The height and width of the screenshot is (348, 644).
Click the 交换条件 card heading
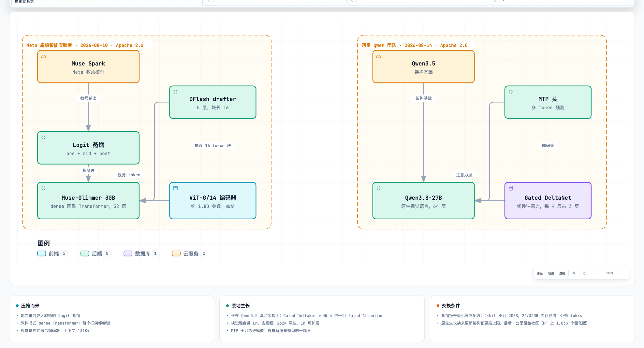(x=451, y=306)
